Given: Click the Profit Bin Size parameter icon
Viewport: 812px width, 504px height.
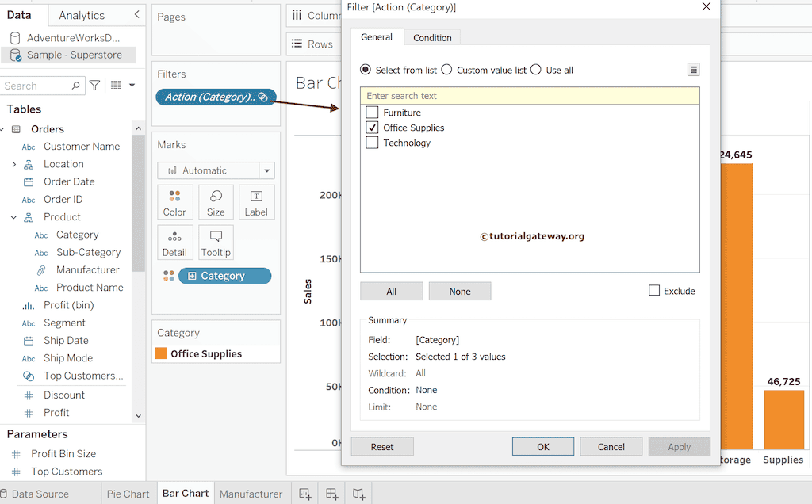Looking at the screenshot, I should click(x=16, y=454).
